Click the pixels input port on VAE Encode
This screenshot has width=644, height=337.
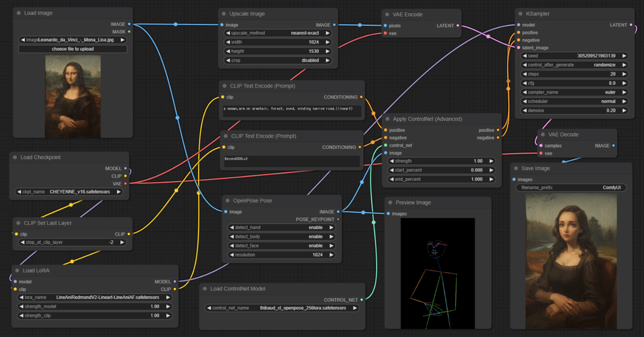[x=385, y=25]
